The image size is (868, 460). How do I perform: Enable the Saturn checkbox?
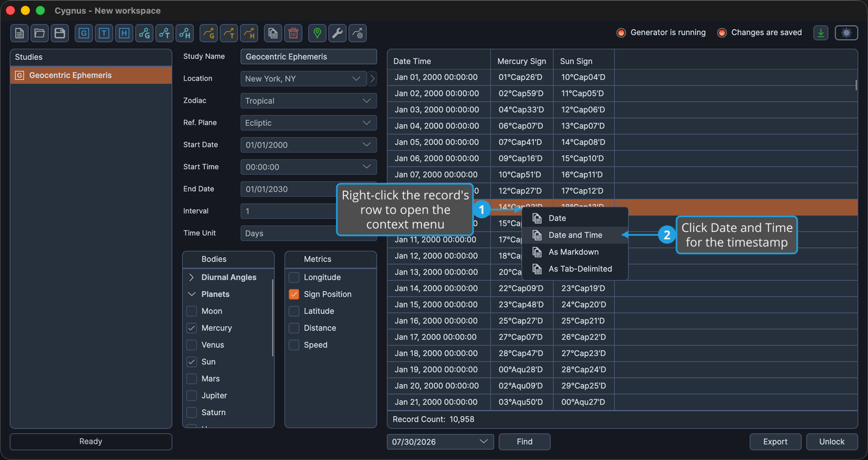coord(192,413)
